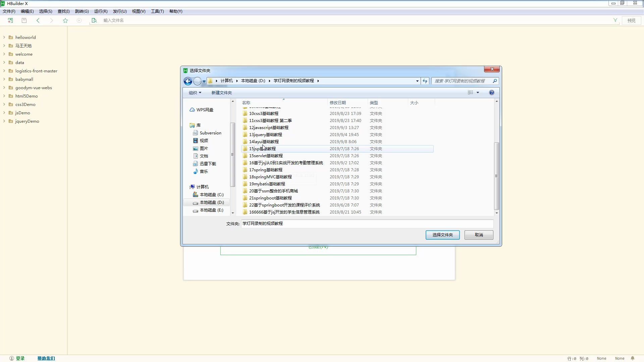Click the new file icon in toolbar
This screenshot has height=362, width=644.
(x=10, y=20)
